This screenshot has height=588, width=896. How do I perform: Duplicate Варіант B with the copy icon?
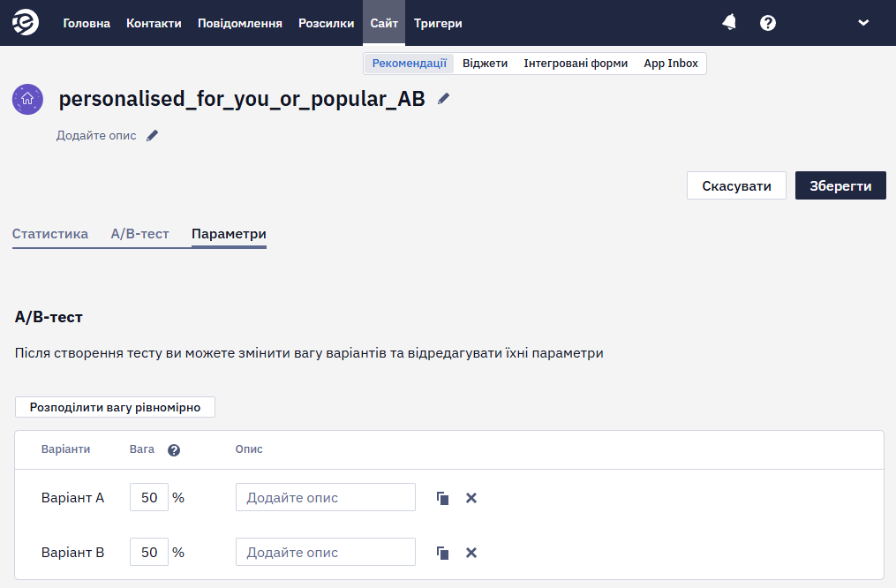point(443,553)
